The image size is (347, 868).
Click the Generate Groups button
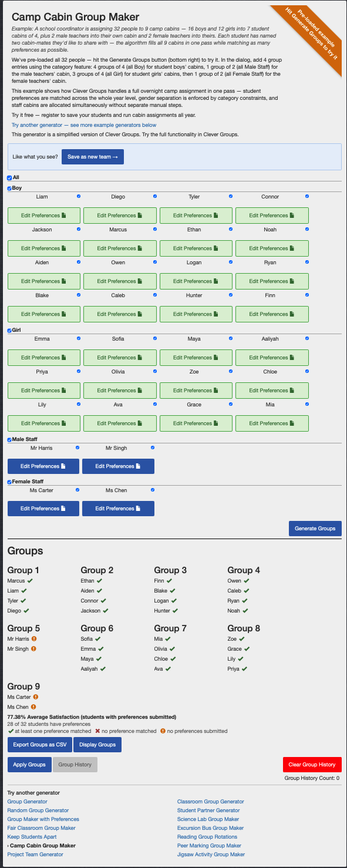point(315,529)
